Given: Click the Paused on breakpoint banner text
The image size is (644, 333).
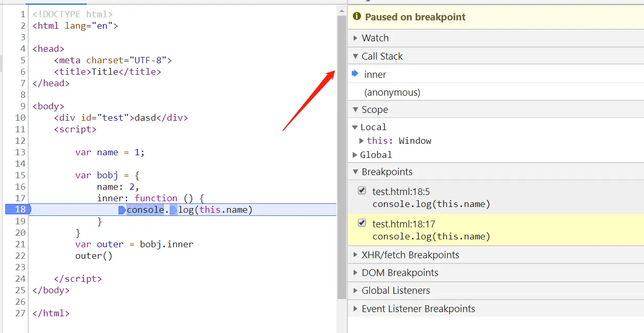Looking at the screenshot, I should [415, 17].
